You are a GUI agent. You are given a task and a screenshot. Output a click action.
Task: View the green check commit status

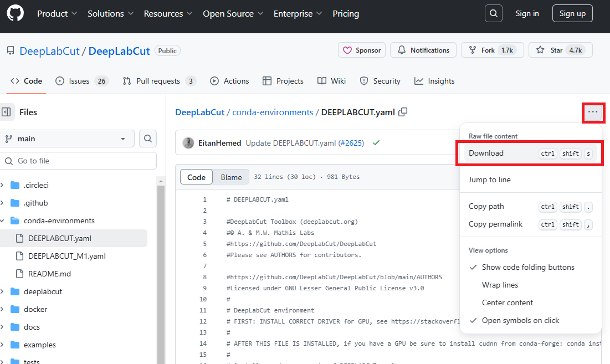tap(376, 143)
